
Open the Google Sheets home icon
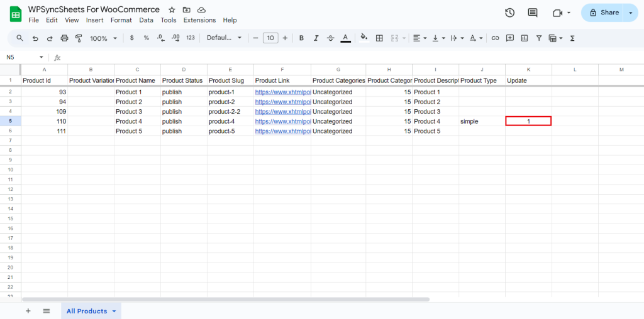[x=16, y=14]
